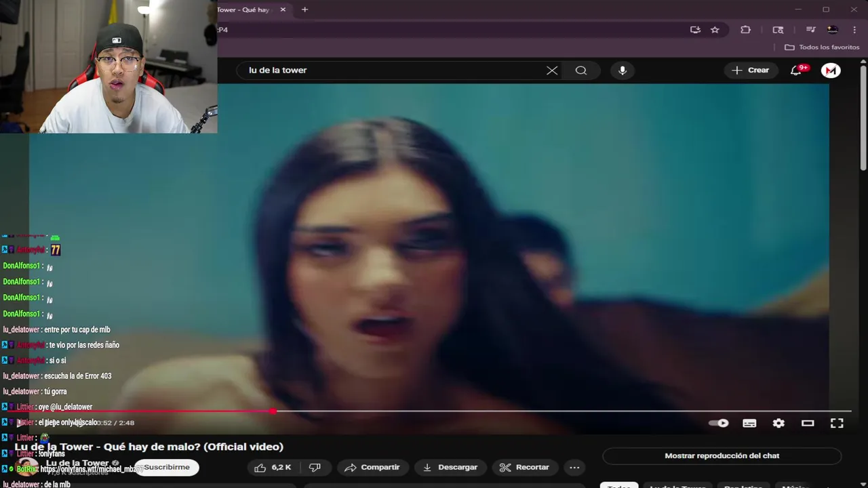Click the page vertical scrollbar

click(x=863, y=119)
